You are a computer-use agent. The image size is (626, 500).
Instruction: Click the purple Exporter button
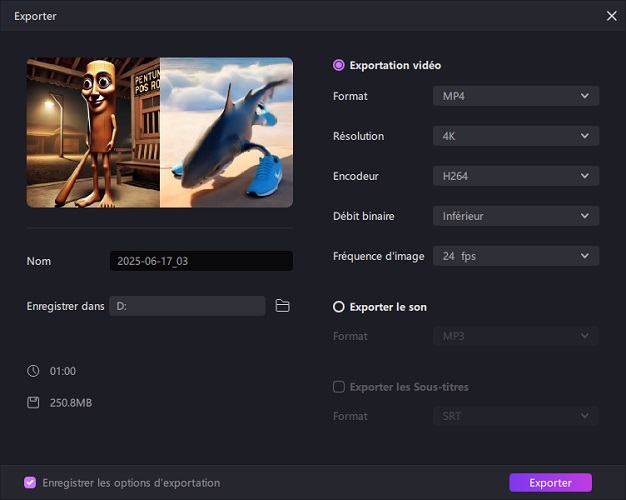click(x=550, y=482)
